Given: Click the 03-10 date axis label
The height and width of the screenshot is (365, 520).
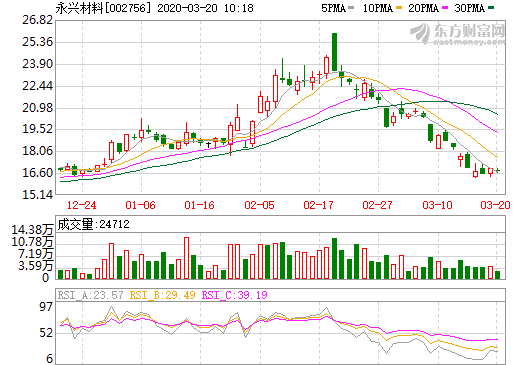Looking at the screenshot, I should click(437, 205).
